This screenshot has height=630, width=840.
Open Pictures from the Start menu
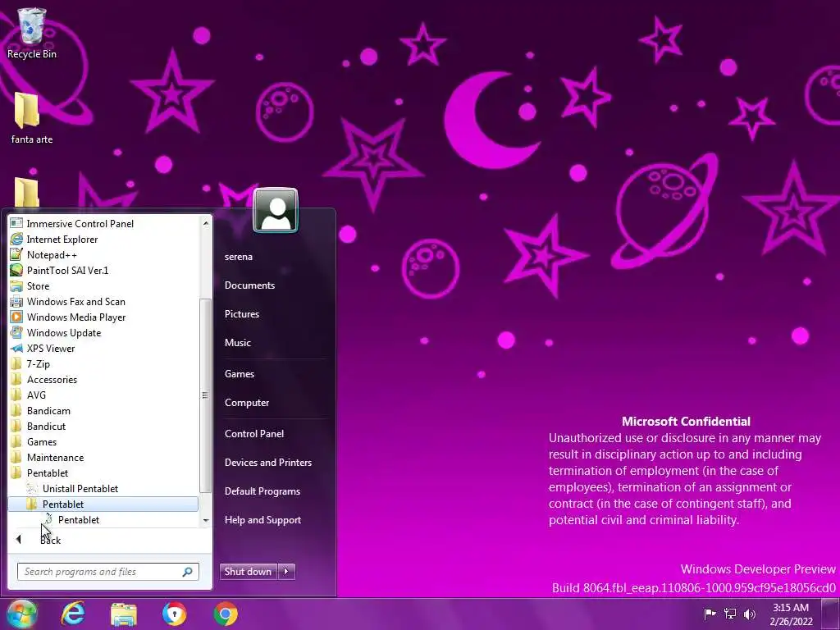(x=242, y=314)
